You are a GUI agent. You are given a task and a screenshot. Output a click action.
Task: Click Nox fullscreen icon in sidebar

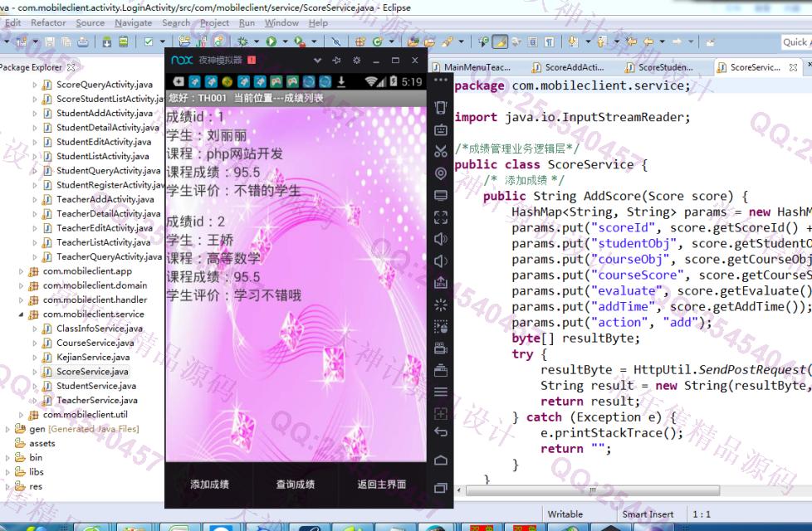(x=441, y=217)
